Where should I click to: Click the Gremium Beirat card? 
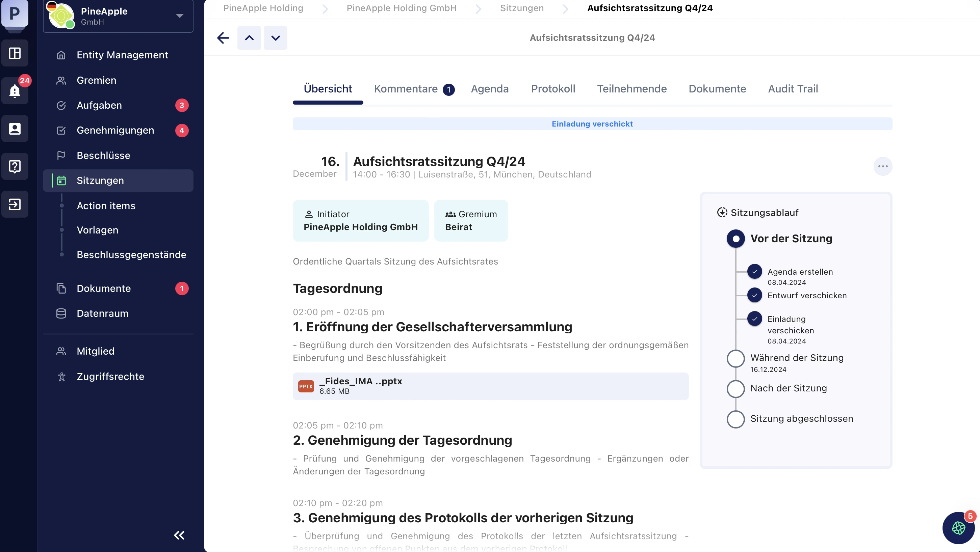click(x=471, y=220)
